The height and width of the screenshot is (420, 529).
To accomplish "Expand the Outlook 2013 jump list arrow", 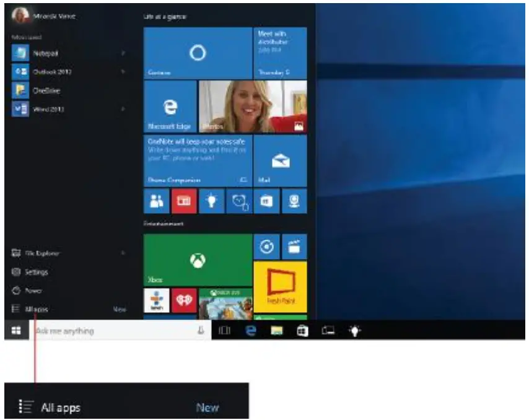I will coord(123,72).
